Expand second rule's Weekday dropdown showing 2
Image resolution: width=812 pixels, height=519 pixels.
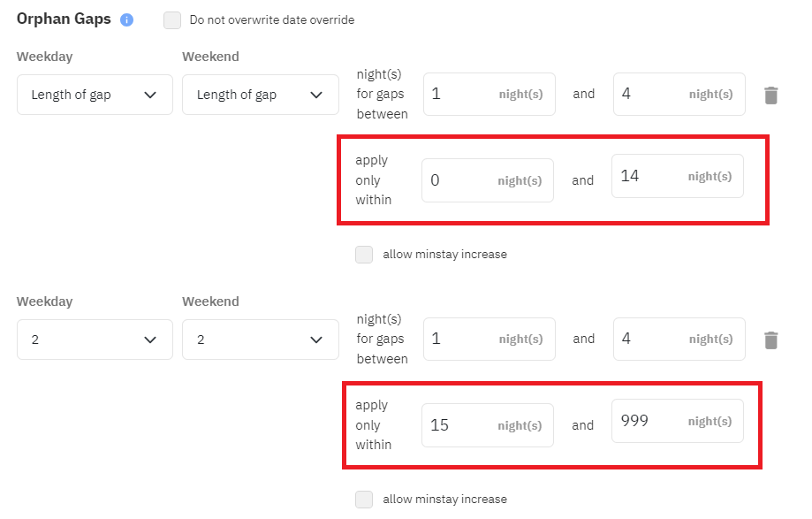[x=95, y=340]
